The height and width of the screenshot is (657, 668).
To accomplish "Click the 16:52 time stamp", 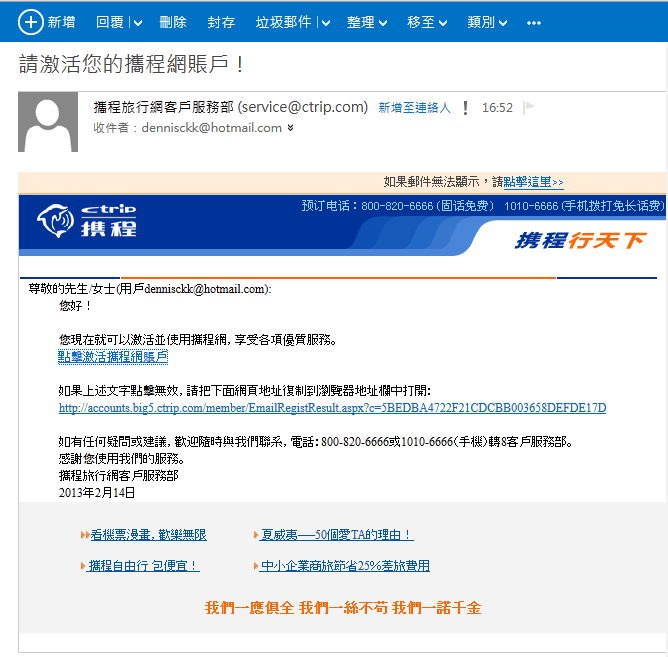I will point(497,108).
